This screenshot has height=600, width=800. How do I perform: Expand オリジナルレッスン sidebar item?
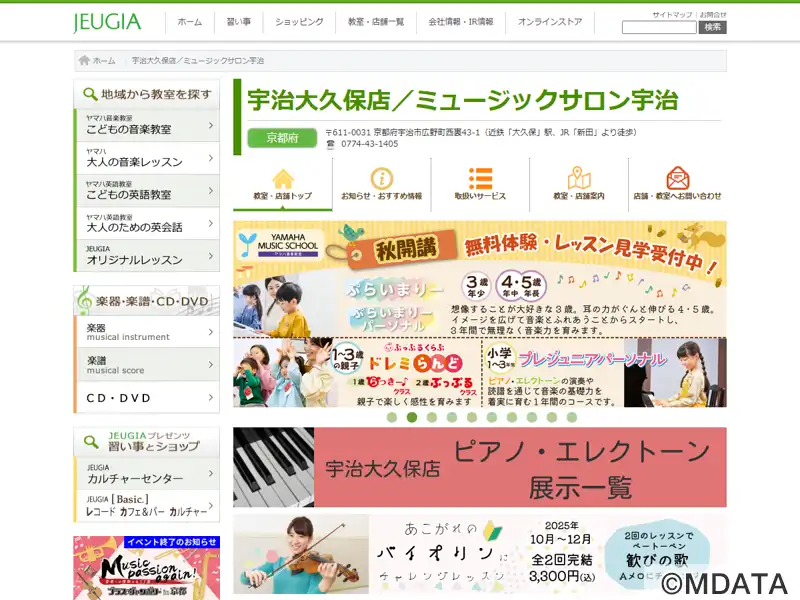click(x=146, y=256)
